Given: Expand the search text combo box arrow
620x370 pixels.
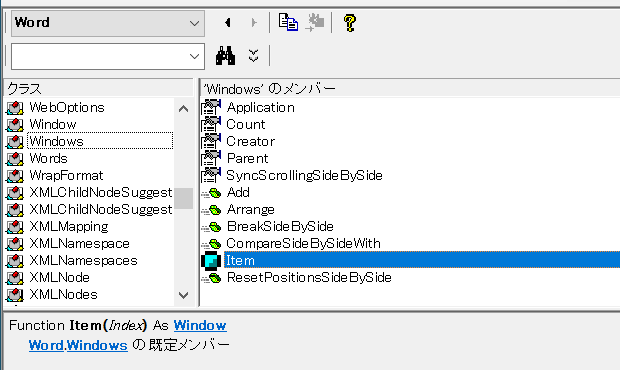Looking at the screenshot, I should pos(194,57).
